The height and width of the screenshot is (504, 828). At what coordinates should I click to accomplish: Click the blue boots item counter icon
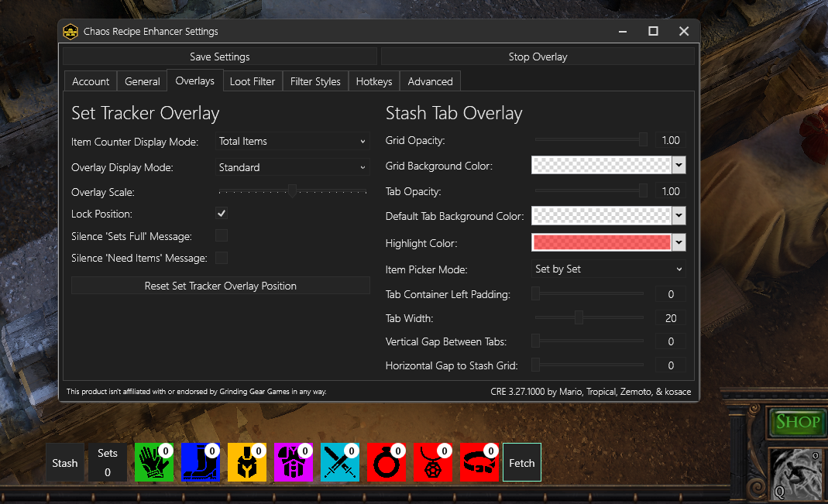pos(201,463)
